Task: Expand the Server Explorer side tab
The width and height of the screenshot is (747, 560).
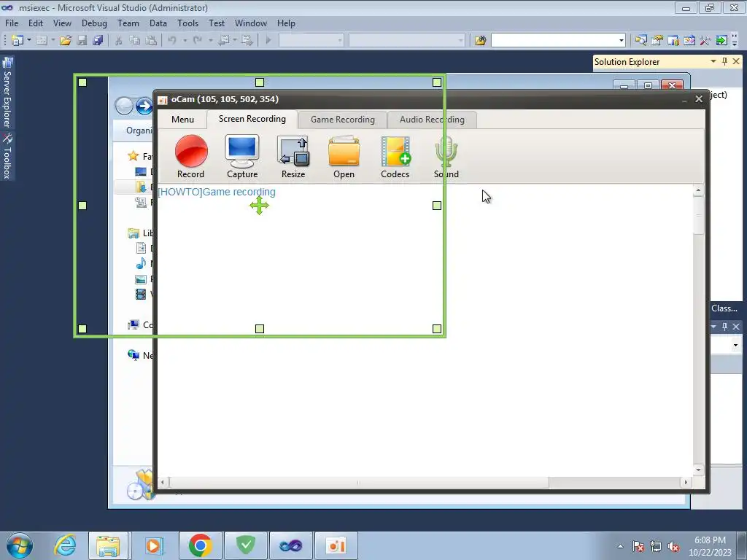Action: tap(7, 93)
